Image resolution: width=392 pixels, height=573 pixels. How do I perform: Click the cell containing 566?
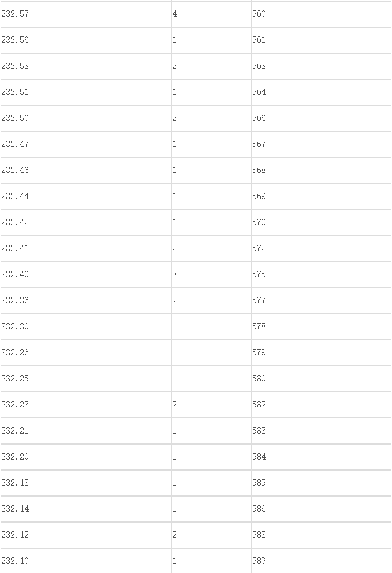tap(321, 118)
